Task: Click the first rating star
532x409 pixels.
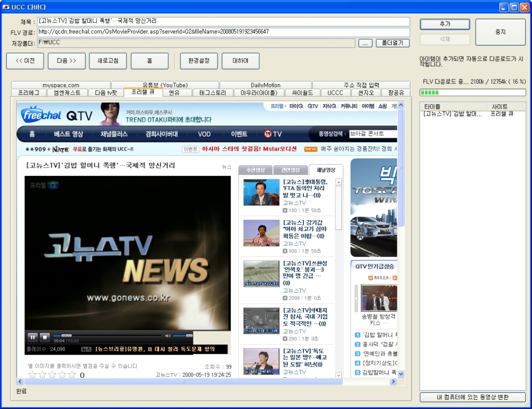Action: pyautogui.click(x=33, y=374)
